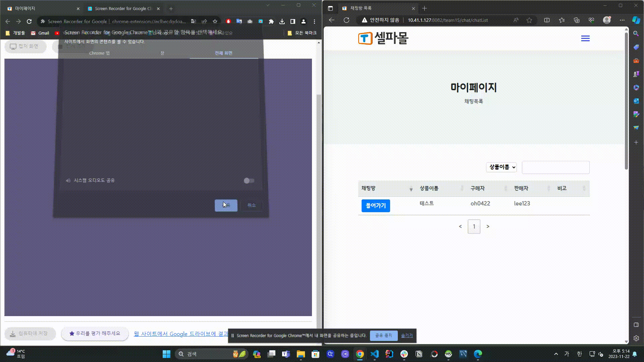Go to next page arrow in pagination

[488, 227]
